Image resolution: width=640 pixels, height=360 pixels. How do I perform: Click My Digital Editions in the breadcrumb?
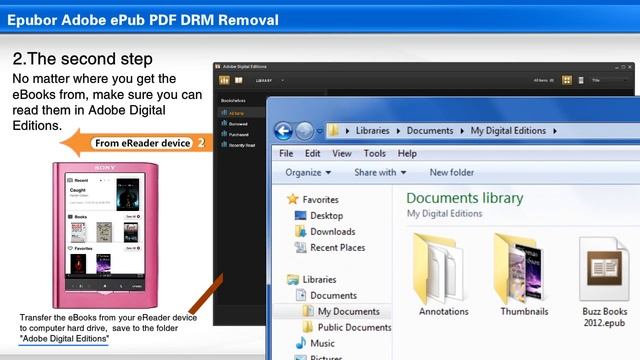508,131
